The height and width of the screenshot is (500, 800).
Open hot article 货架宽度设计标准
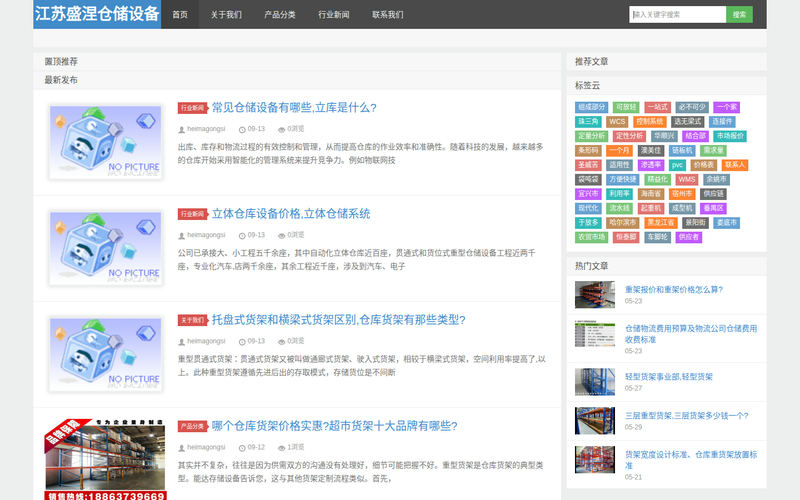coord(691,460)
